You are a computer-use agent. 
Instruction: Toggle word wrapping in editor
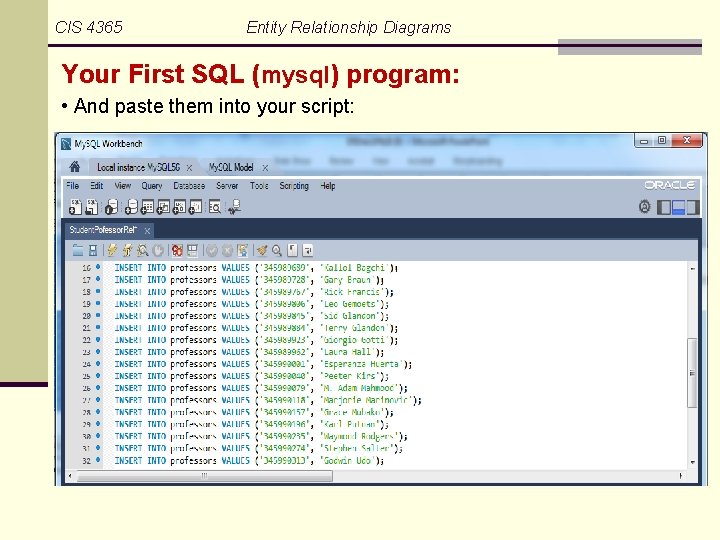point(308,250)
